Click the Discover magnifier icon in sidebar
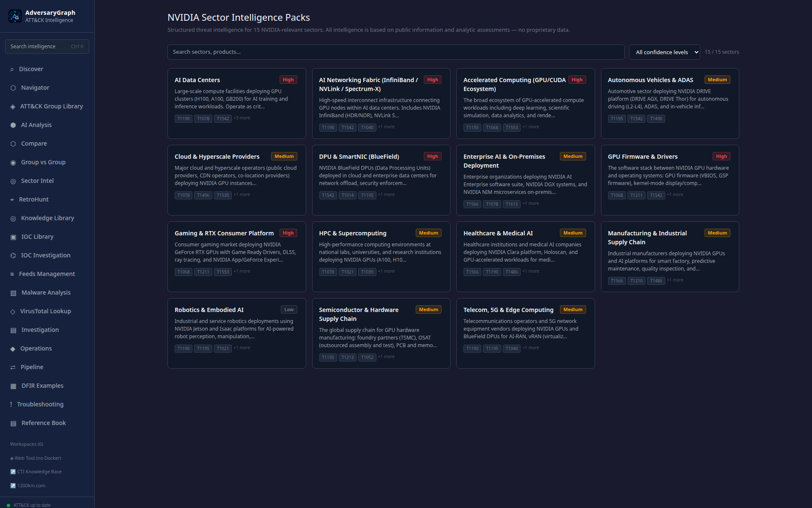 tap(12, 69)
